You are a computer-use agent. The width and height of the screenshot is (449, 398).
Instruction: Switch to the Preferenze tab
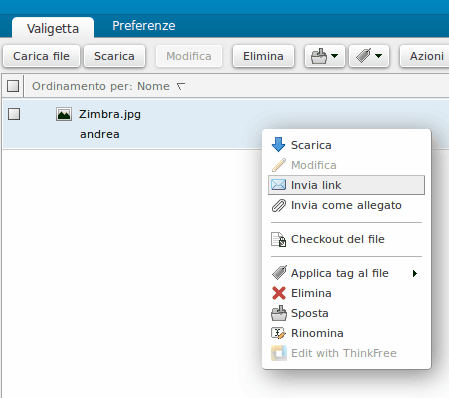[x=144, y=26]
